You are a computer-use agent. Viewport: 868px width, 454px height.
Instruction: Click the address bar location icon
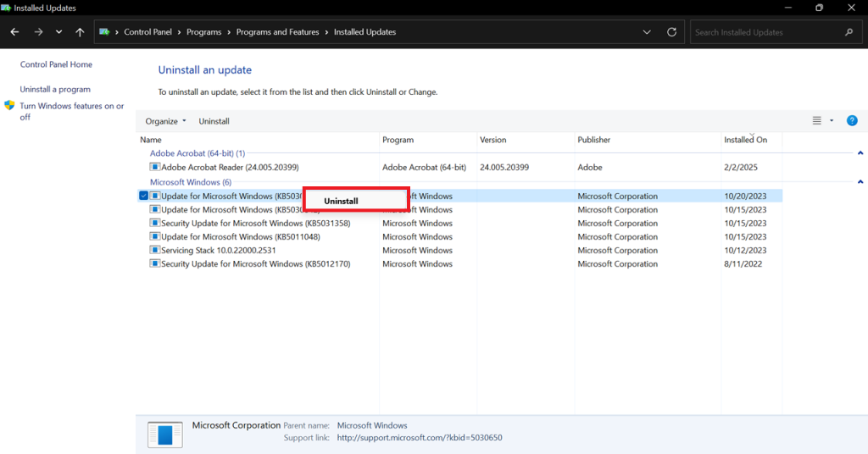pos(104,32)
